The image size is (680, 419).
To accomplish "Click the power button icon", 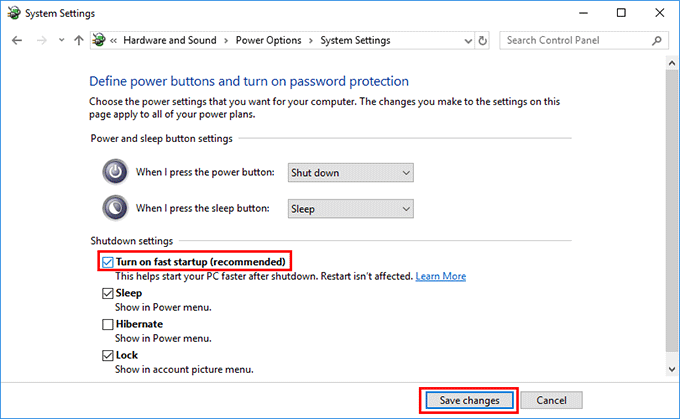I will click(115, 172).
